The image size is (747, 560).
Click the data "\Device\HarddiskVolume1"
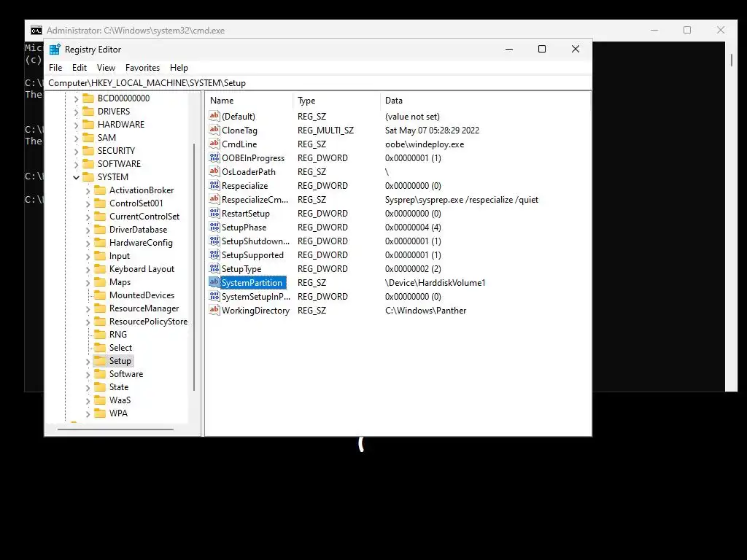pyautogui.click(x=435, y=282)
